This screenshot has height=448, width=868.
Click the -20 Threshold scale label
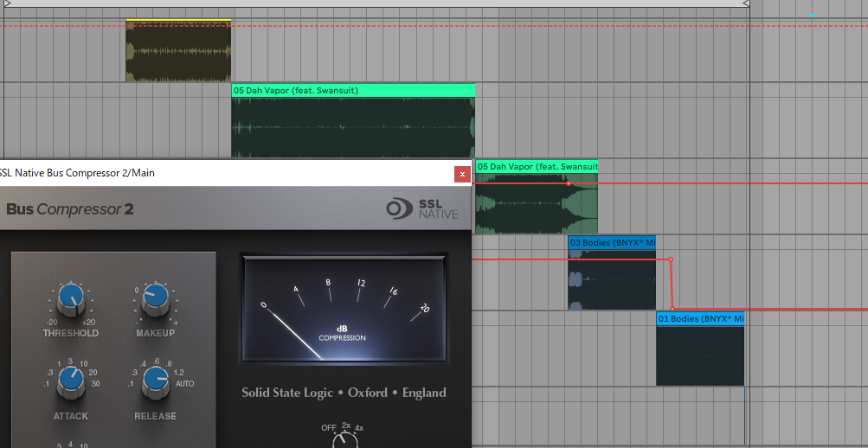click(x=53, y=322)
